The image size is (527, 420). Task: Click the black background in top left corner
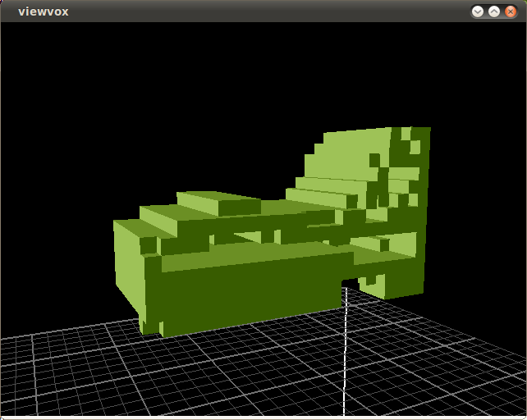[33, 49]
